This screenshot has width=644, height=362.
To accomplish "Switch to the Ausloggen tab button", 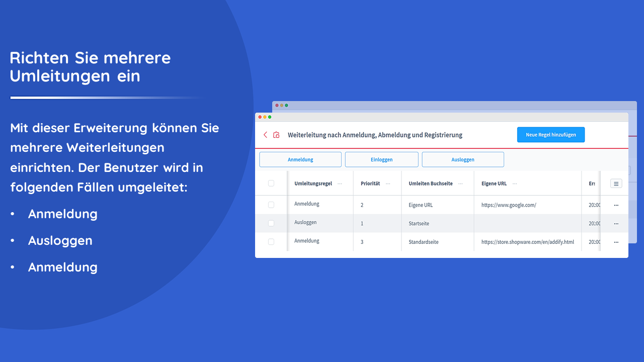I will click(463, 159).
